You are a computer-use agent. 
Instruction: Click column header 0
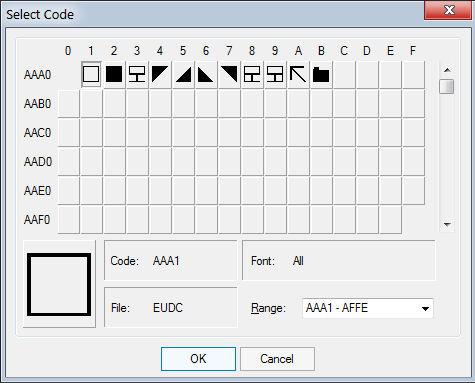click(68, 51)
